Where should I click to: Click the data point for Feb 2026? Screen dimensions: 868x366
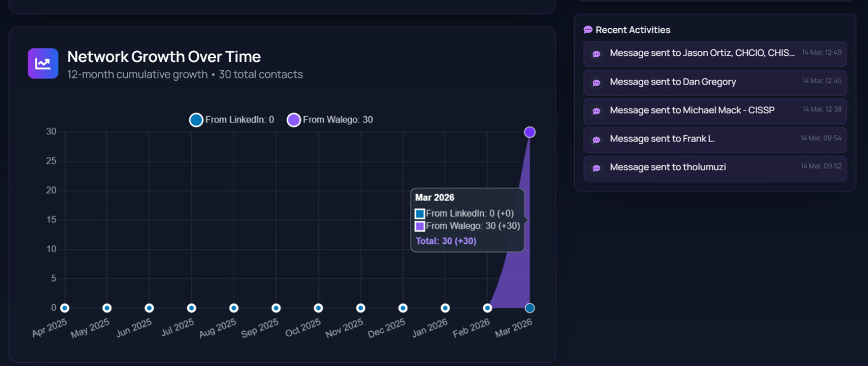[488, 308]
